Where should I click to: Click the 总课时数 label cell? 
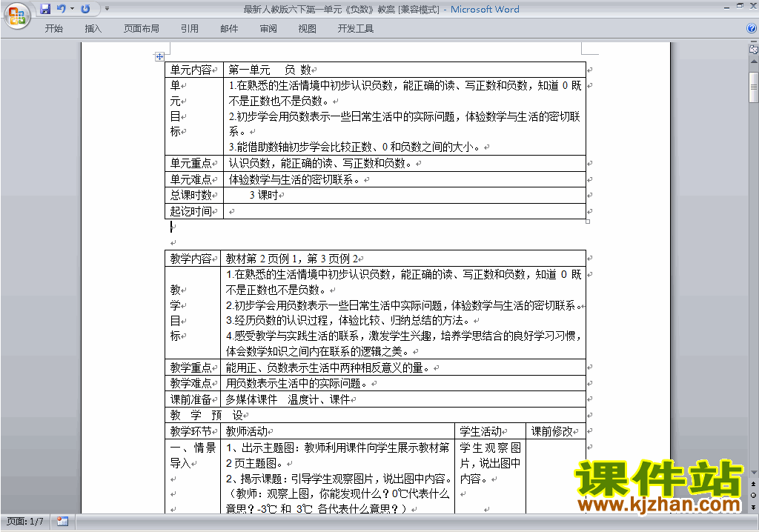[194, 195]
